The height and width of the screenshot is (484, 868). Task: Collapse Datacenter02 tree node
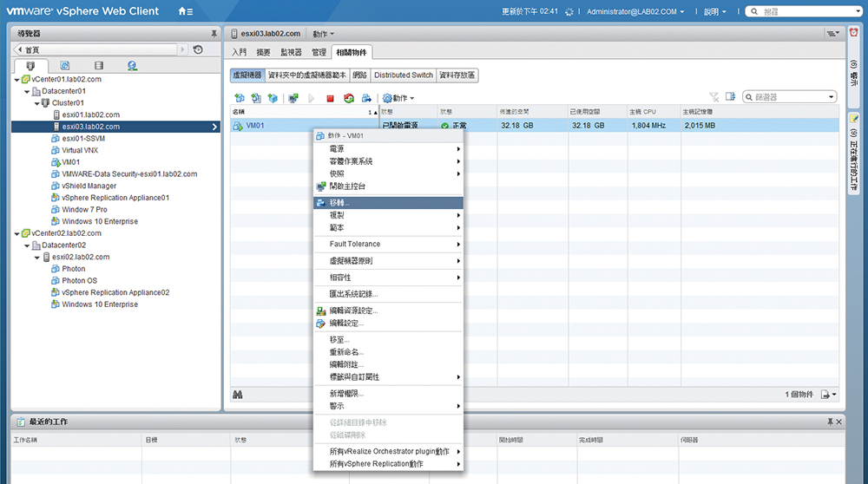click(x=27, y=245)
